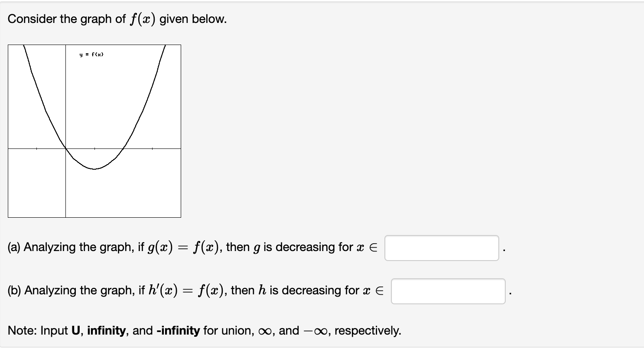Select the graph of y = f(x)
The height and width of the screenshot is (348, 644).
coord(95,130)
